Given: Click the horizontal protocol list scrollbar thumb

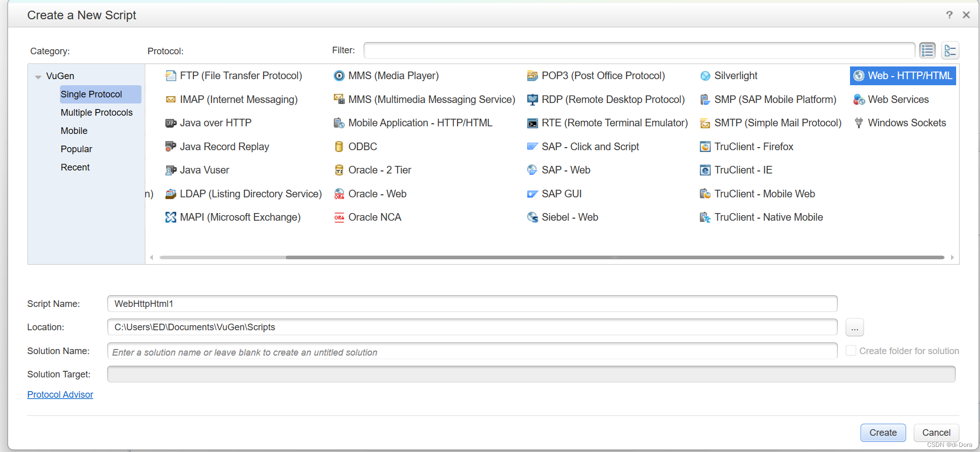Looking at the screenshot, I should [x=614, y=258].
